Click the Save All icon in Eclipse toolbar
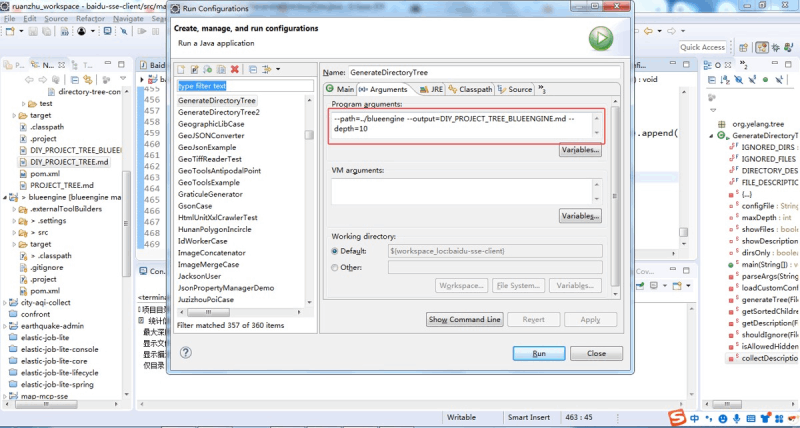The image size is (800, 428). tap(46, 31)
